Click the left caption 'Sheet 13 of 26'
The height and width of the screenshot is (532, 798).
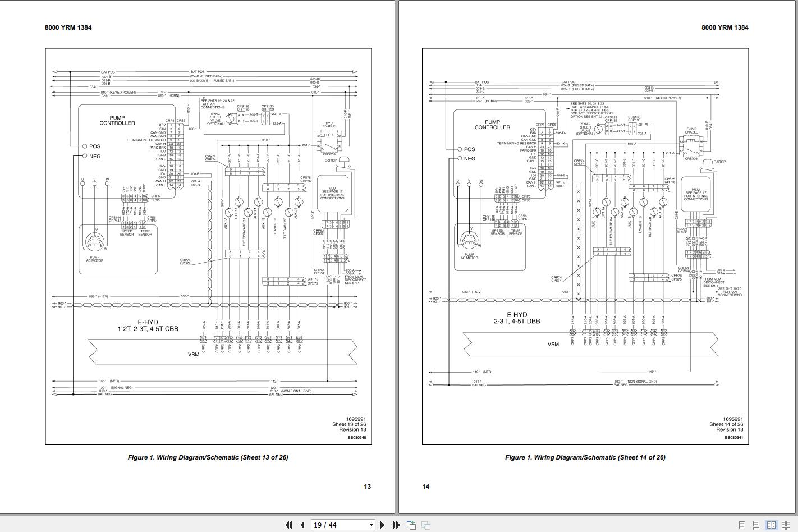point(208,457)
